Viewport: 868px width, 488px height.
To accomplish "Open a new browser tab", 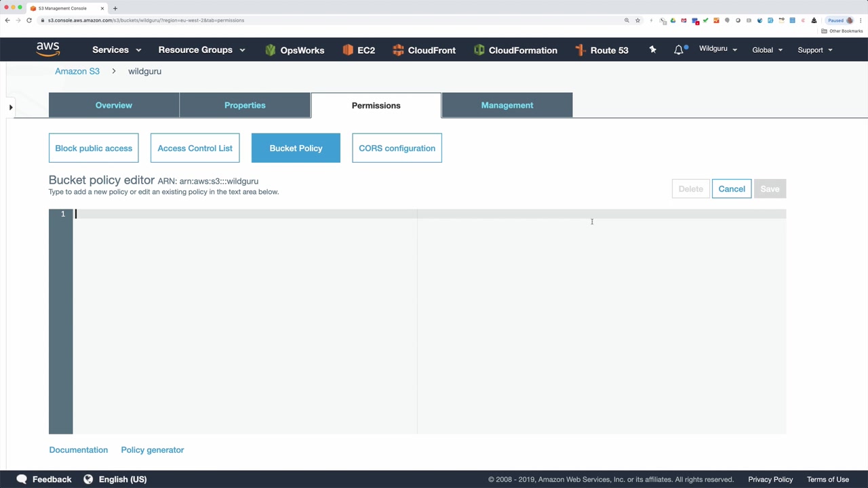I will tap(115, 8).
